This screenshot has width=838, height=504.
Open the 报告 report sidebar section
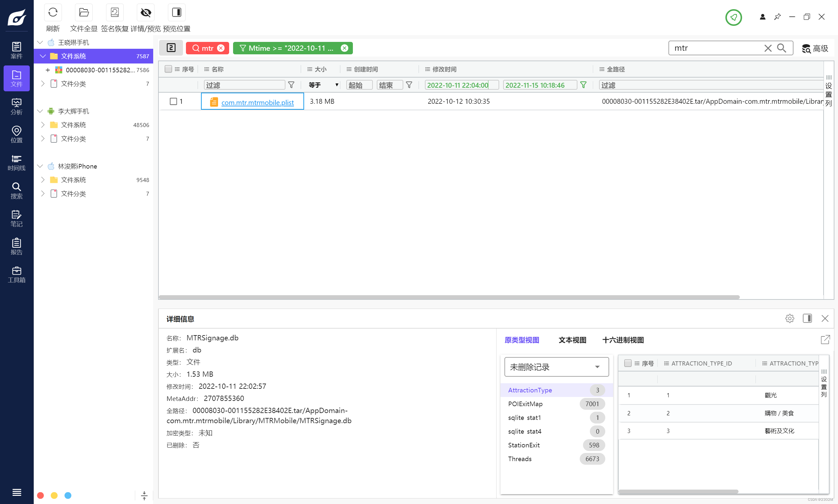coord(16,246)
